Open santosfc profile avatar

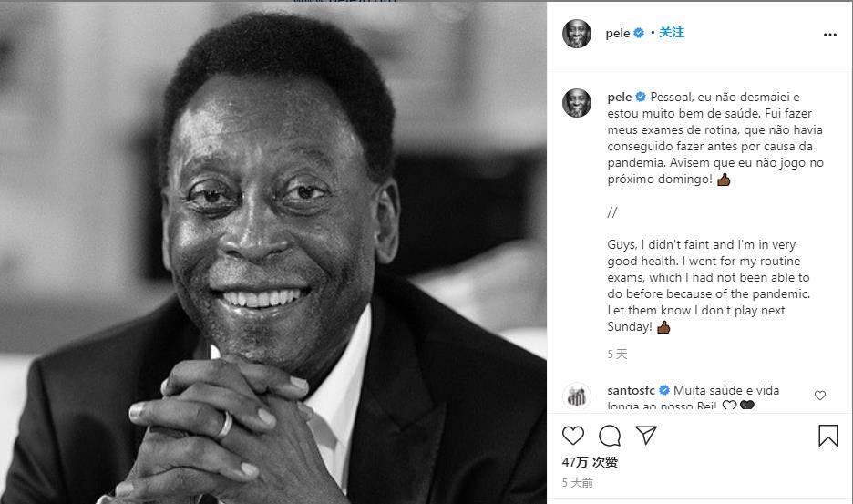577,397
